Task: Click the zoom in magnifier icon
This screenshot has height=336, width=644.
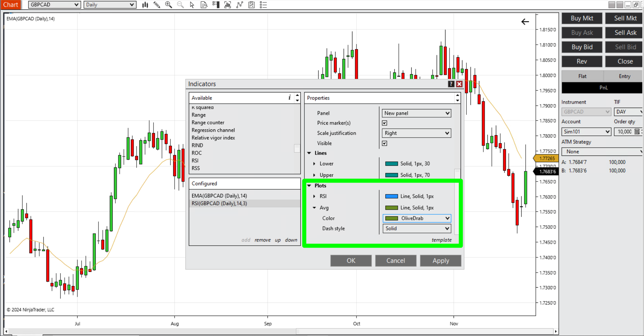Action: (168, 5)
